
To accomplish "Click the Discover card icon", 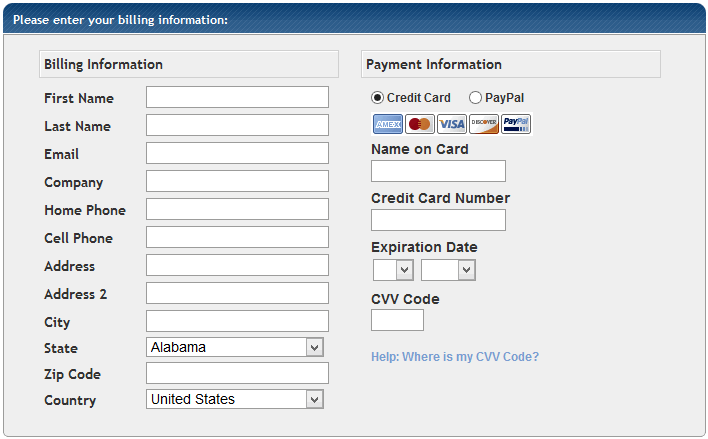I will (x=484, y=124).
